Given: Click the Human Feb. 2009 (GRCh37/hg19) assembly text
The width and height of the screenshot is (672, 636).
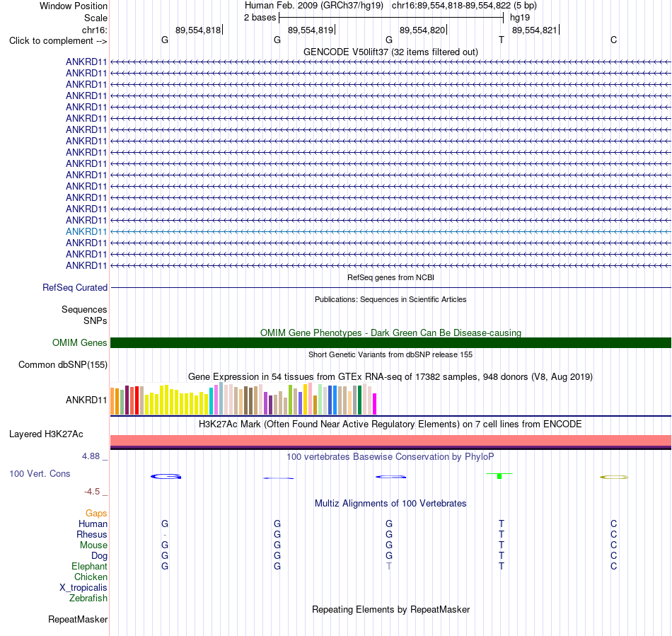Looking at the screenshot, I should [x=313, y=6].
